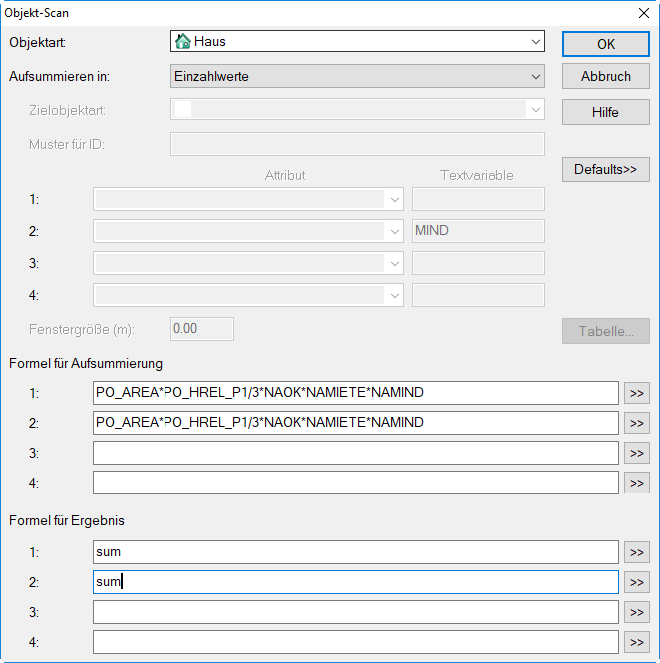Image resolution: width=660 pixels, height=663 pixels.
Task: Click empty Ergebnis formula field 4
Action: click(356, 642)
